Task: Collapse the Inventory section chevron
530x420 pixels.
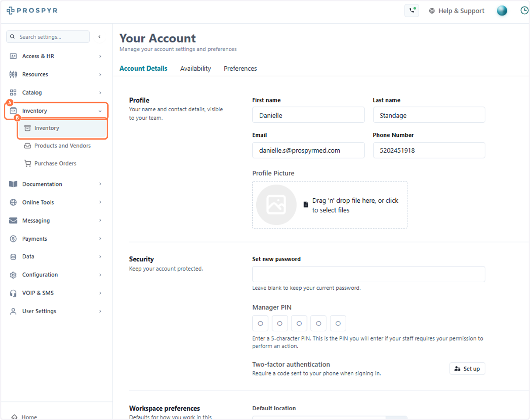Action: [x=100, y=111]
